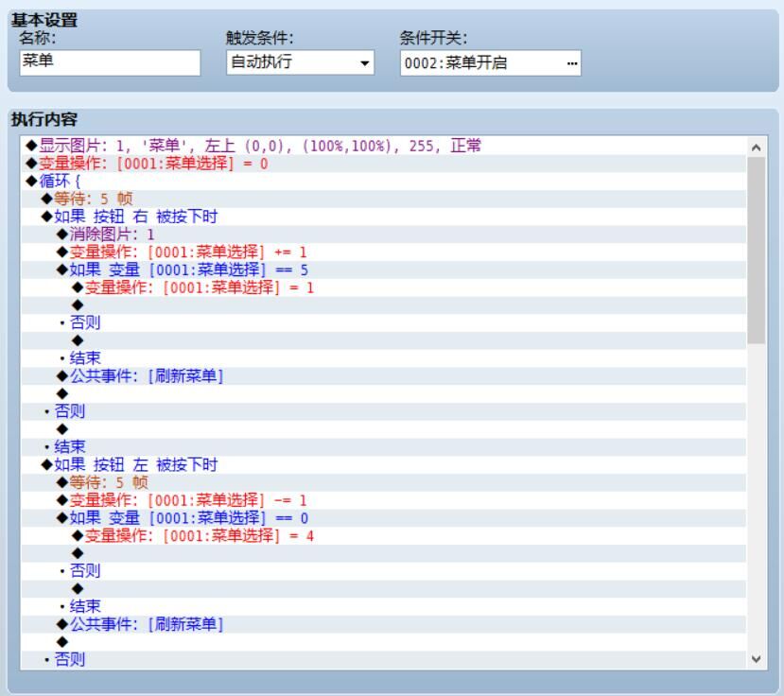Click the scroll down arrow of command list
Screen dimensions: 784x696
[x=756, y=659]
